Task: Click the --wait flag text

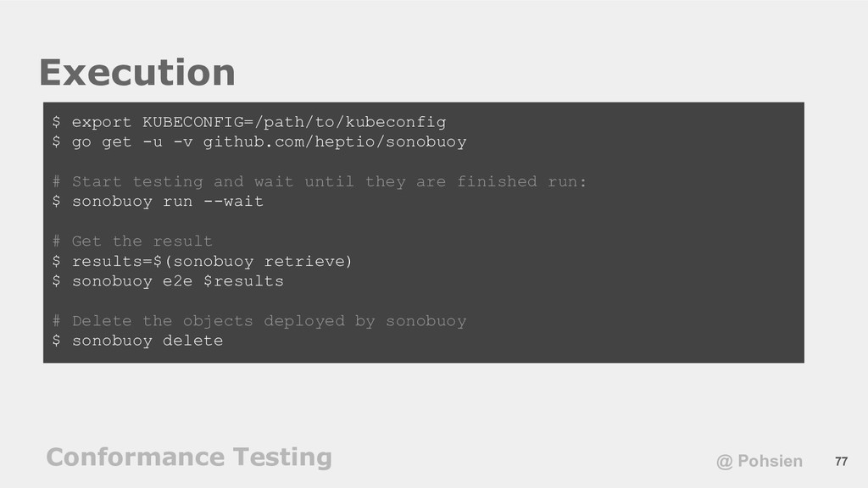Action: tap(234, 202)
